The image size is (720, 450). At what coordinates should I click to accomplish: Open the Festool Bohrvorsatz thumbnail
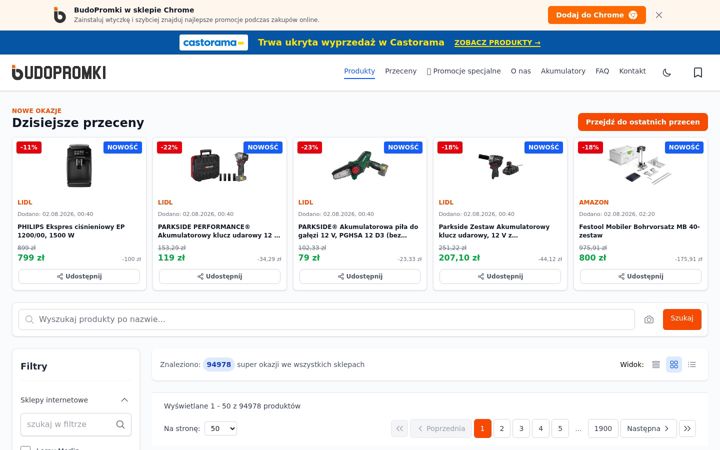click(641, 165)
